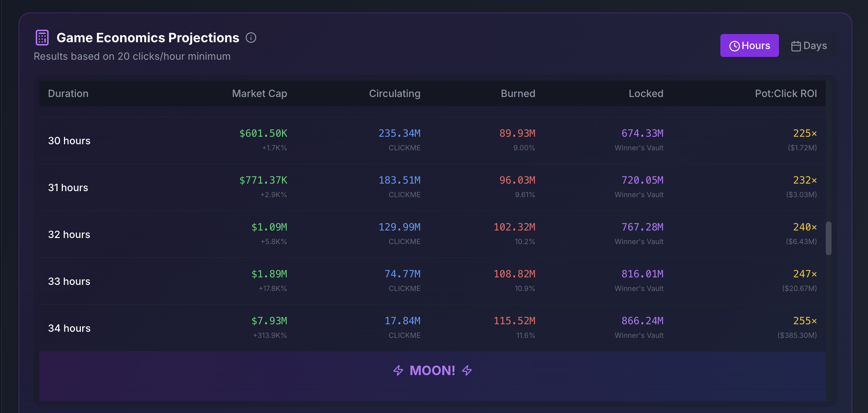Click the calculator icon beside the title
The height and width of the screenshot is (413, 868).
pos(42,38)
